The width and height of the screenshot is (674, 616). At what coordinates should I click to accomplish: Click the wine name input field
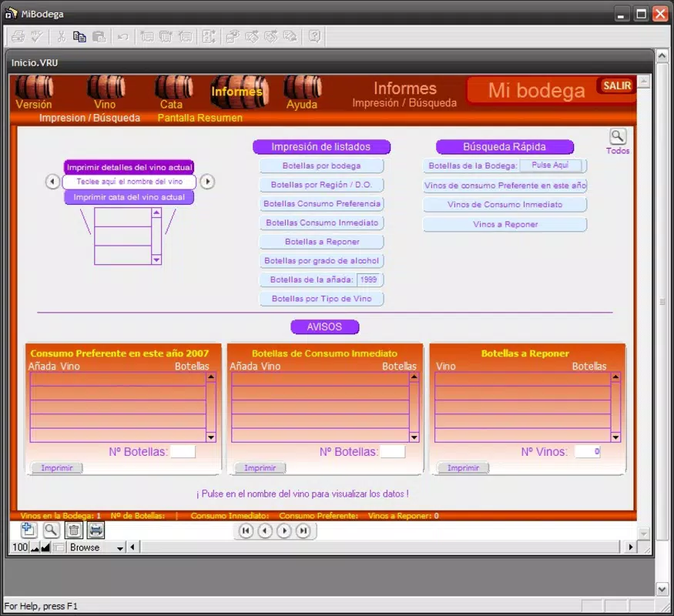[x=129, y=182]
